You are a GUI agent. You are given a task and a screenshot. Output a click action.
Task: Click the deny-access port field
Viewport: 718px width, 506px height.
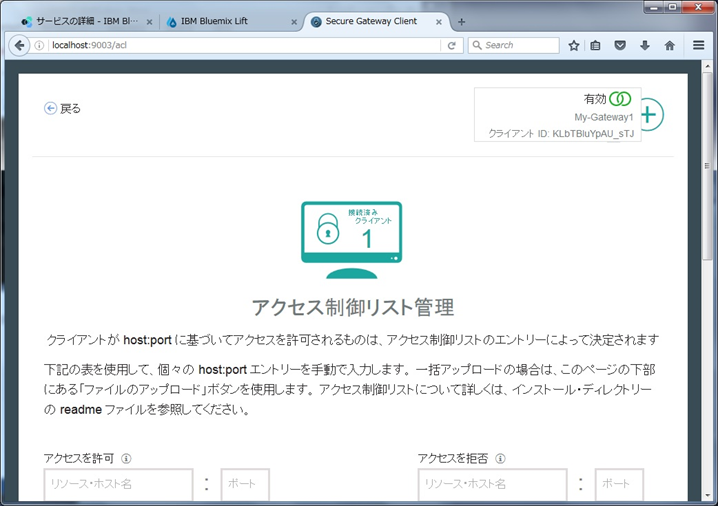point(618,484)
